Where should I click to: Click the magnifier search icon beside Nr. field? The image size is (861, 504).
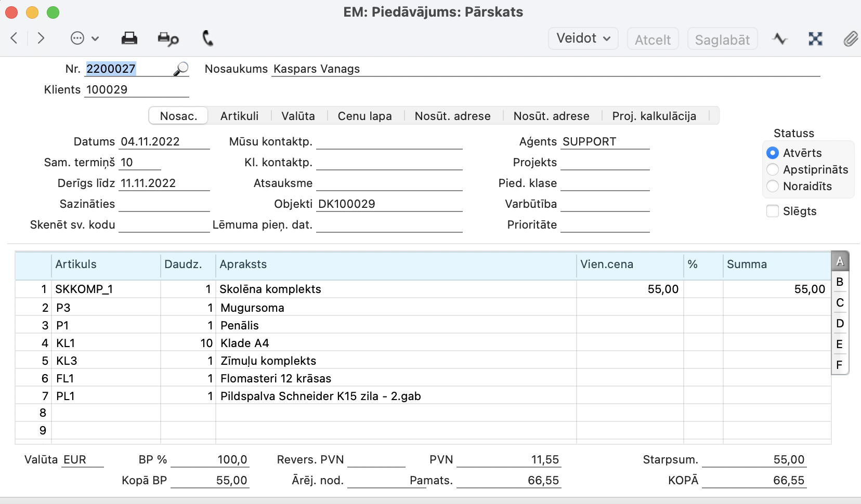(180, 69)
